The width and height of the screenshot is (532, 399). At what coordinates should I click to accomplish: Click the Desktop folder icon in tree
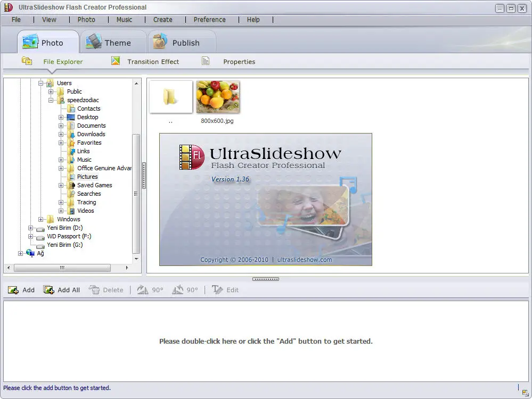(x=71, y=117)
